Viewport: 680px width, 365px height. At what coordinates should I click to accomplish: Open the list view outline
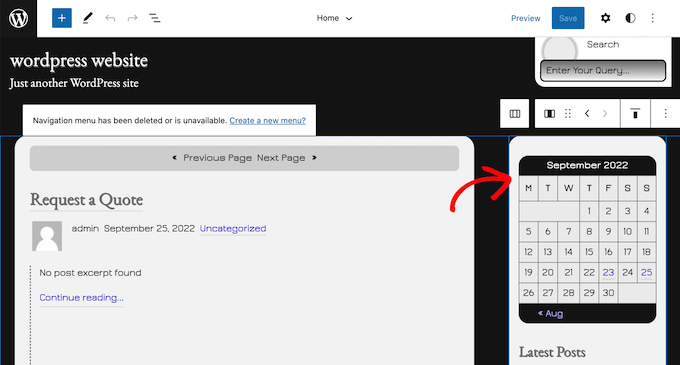coord(155,18)
